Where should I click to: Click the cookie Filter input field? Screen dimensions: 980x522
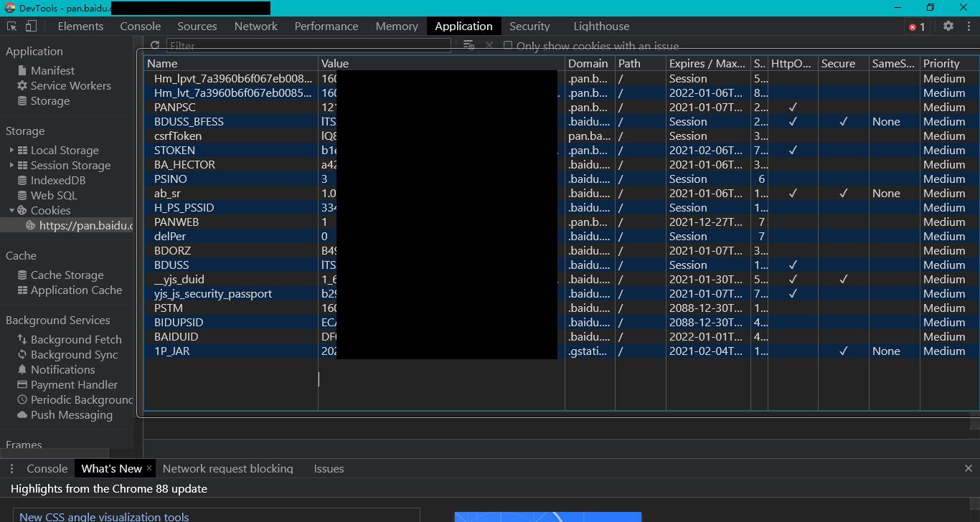click(308, 45)
